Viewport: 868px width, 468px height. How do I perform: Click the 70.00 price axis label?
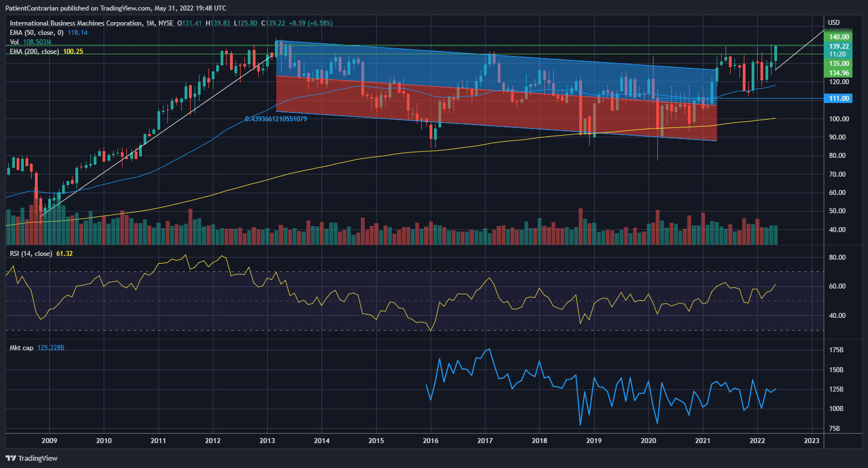coord(837,174)
